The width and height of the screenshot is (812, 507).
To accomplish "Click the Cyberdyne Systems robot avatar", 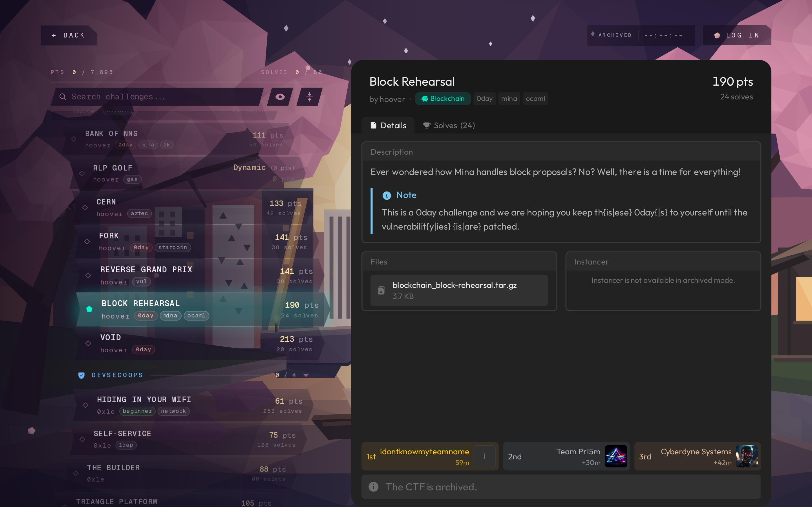I will pos(747,456).
